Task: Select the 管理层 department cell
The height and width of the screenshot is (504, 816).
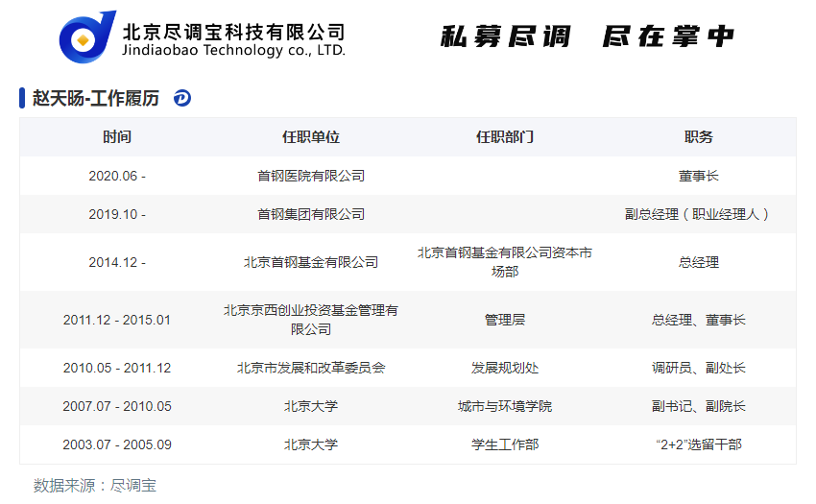Action: coord(505,320)
